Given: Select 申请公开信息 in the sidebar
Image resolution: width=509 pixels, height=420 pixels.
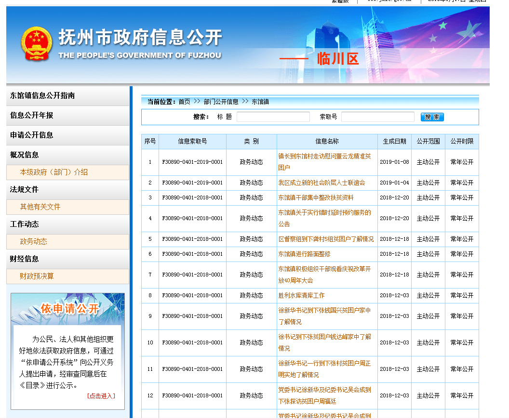Looking at the screenshot, I should pyautogui.click(x=67, y=135).
